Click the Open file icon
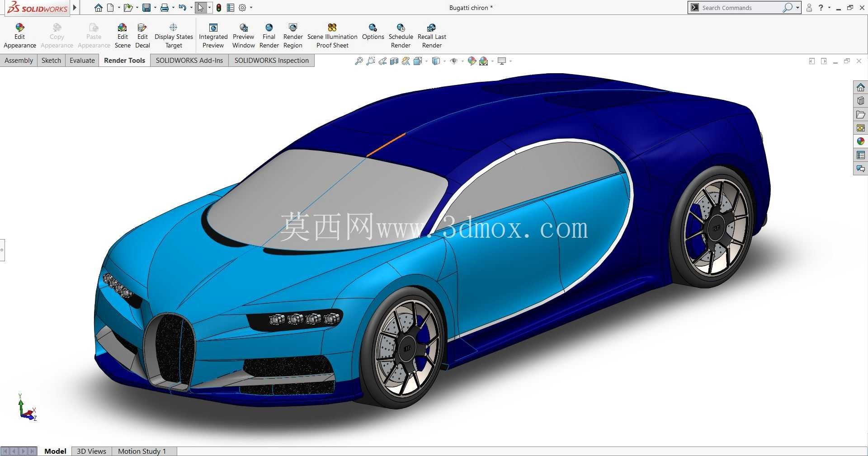This screenshot has height=456, width=868. point(128,8)
